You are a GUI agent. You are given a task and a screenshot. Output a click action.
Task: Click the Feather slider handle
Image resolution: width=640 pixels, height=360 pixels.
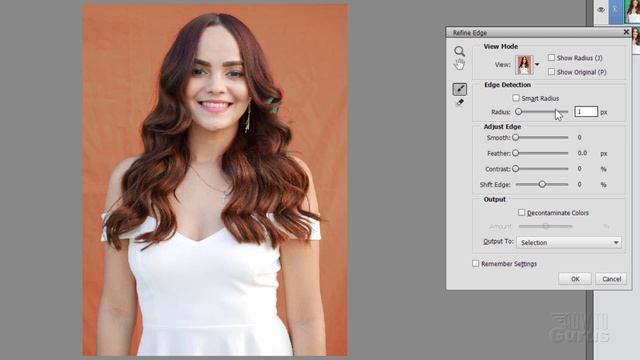click(516, 153)
